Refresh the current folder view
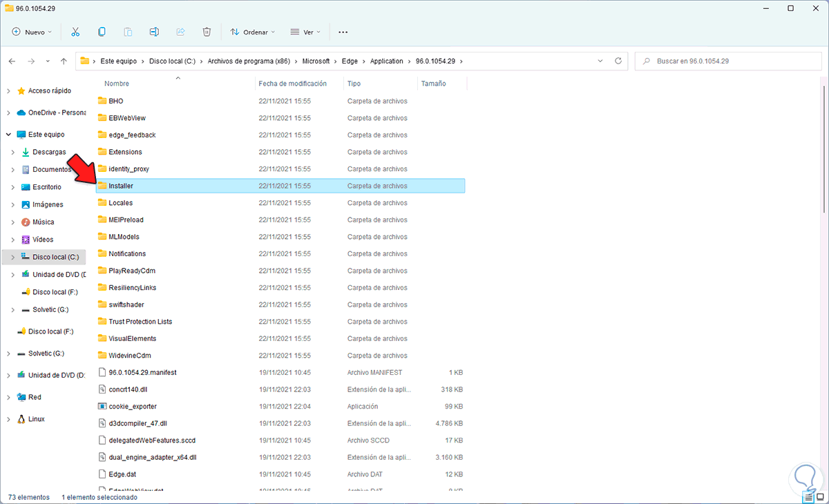Viewport: 829px width, 504px height. [x=618, y=61]
